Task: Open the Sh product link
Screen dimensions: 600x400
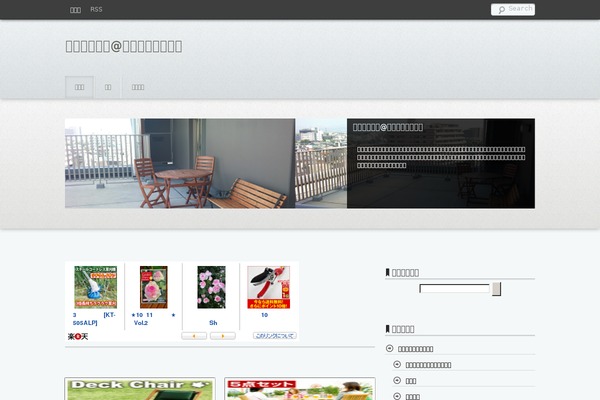Action: pos(213,323)
